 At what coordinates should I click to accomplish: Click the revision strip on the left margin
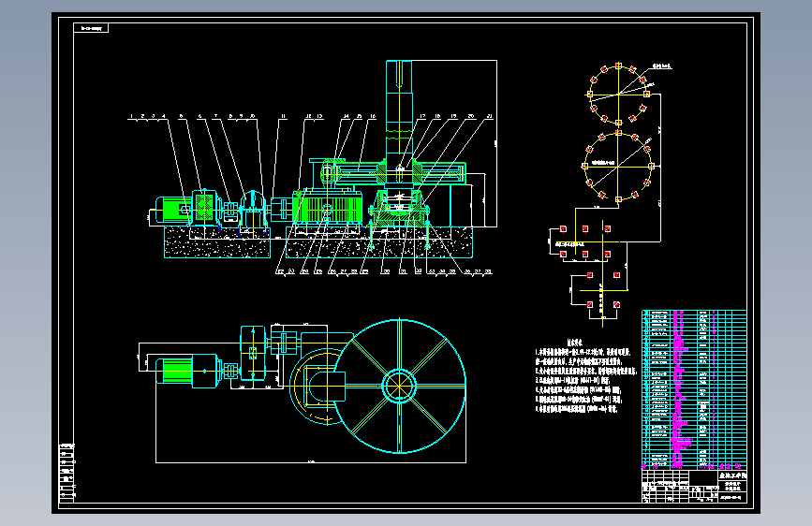coord(67,473)
